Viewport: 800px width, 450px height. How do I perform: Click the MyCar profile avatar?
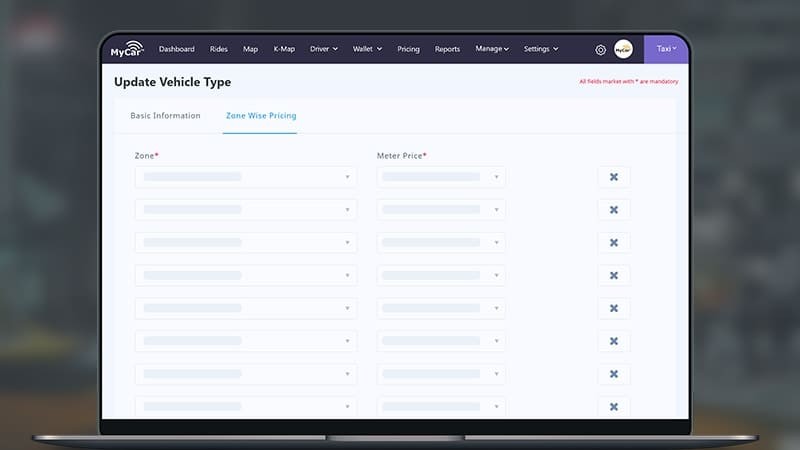(623, 49)
